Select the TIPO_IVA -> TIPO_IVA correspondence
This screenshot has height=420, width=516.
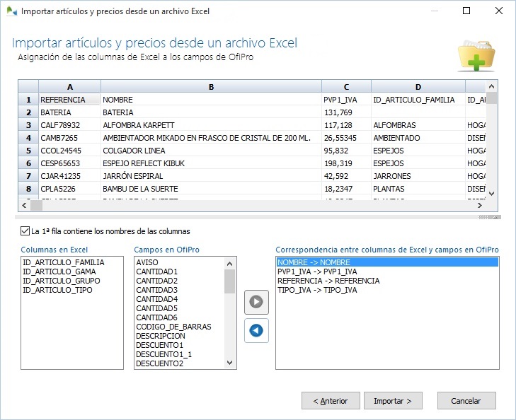tap(317, 290)
